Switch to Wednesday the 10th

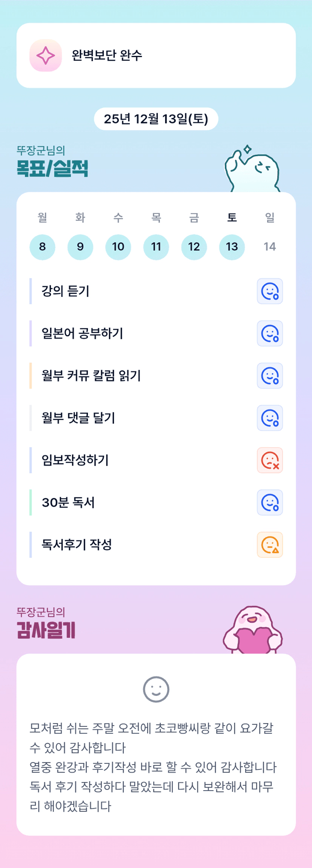[118, 247]
